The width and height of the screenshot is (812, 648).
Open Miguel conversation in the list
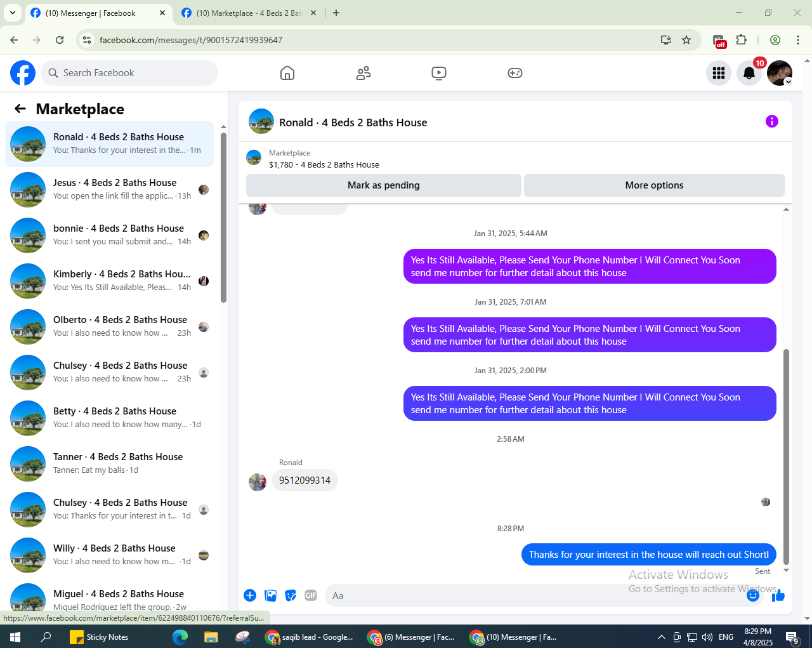[109, 597]
